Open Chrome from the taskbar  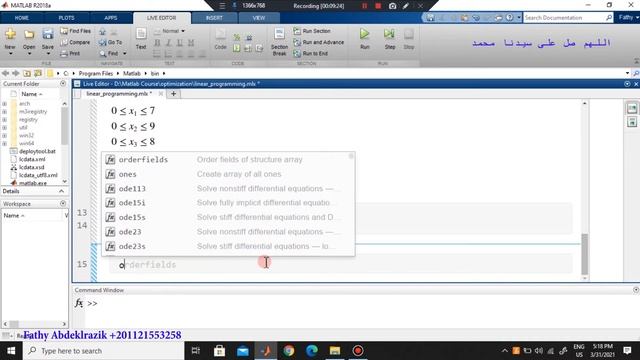tap(289, 351)
